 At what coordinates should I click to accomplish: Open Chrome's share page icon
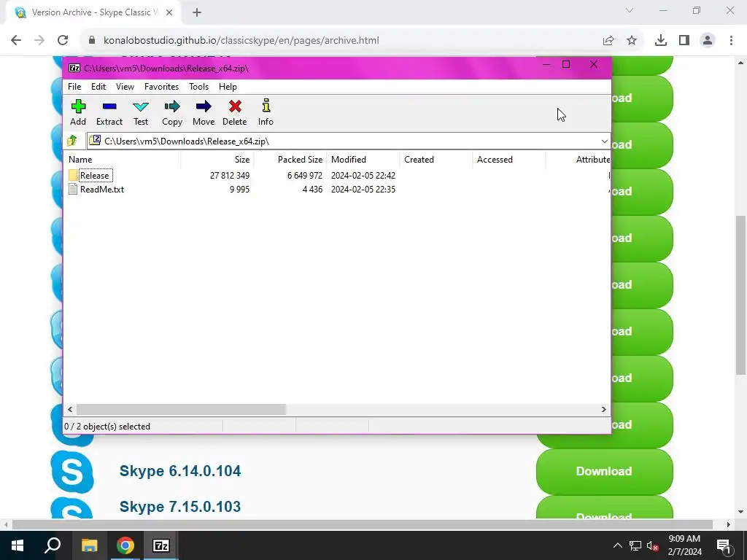pyautogui.click(x=608, y=41)
